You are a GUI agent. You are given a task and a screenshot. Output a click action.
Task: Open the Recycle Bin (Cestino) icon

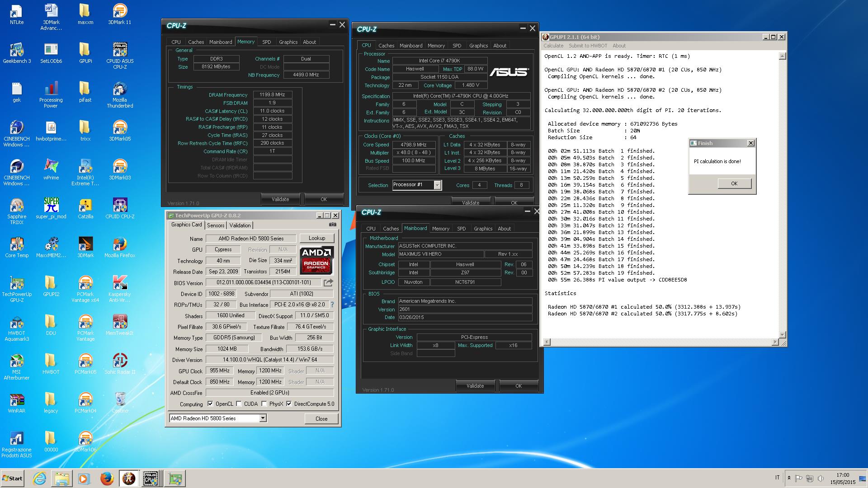point(120,403)
